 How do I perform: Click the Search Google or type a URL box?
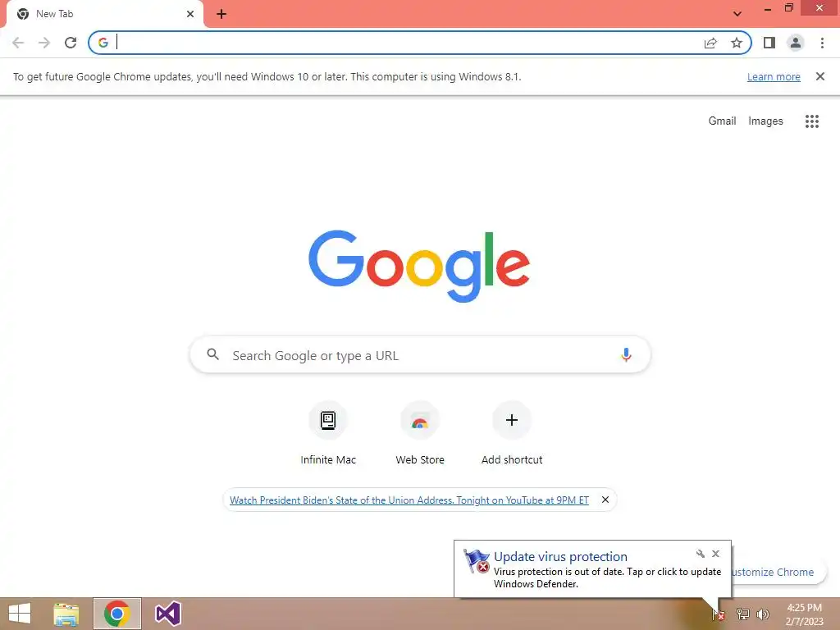click(420, 355)
